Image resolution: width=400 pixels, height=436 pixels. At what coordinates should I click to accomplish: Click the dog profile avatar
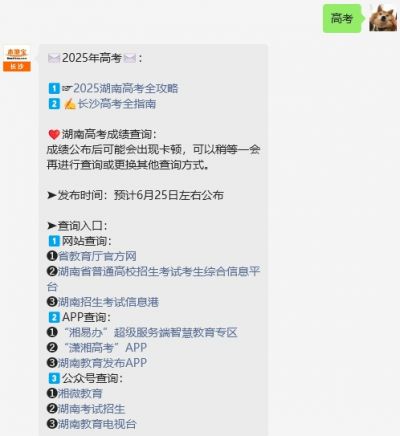click(x=383, y=18)
